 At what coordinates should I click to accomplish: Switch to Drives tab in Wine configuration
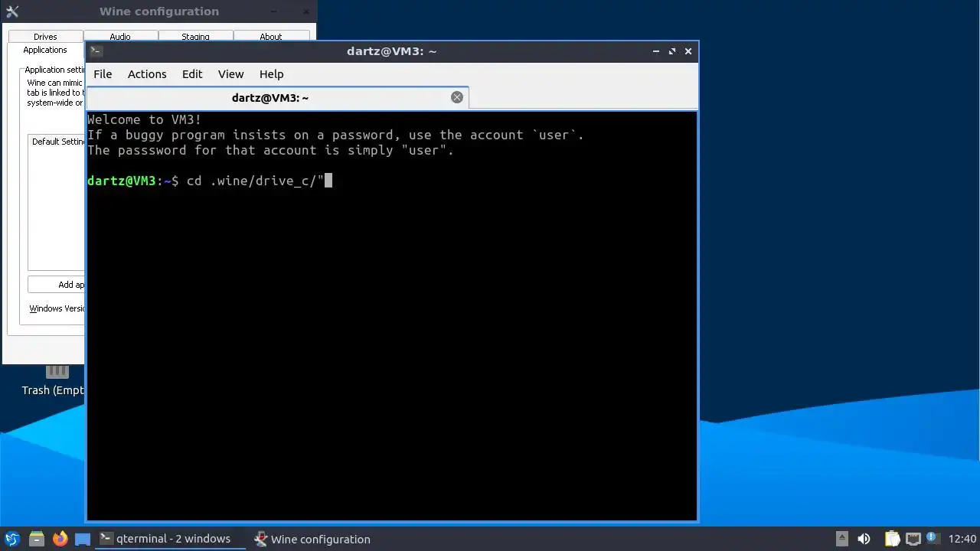click(x=45, y=36)
